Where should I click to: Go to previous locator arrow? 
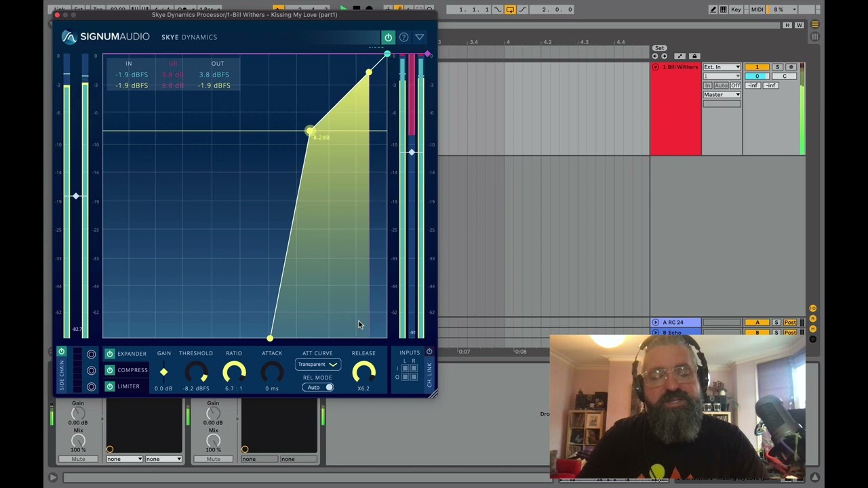pos(655,56)
